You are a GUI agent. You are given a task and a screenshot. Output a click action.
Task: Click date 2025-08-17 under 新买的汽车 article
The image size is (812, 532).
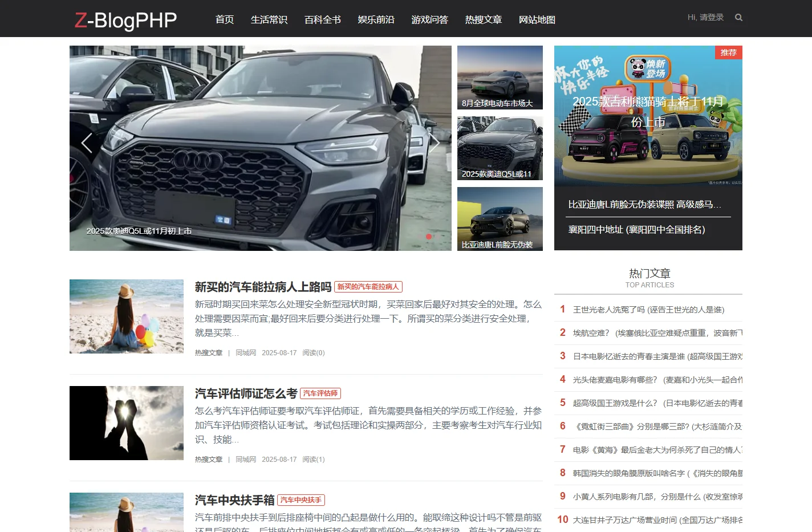coord(279,353)
